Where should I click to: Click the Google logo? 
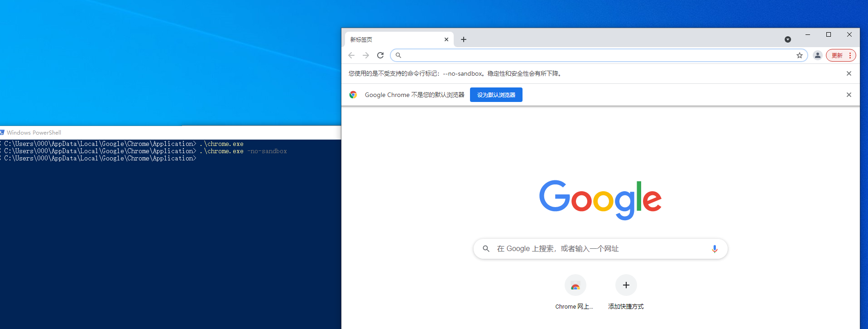[x=600, y=200]
